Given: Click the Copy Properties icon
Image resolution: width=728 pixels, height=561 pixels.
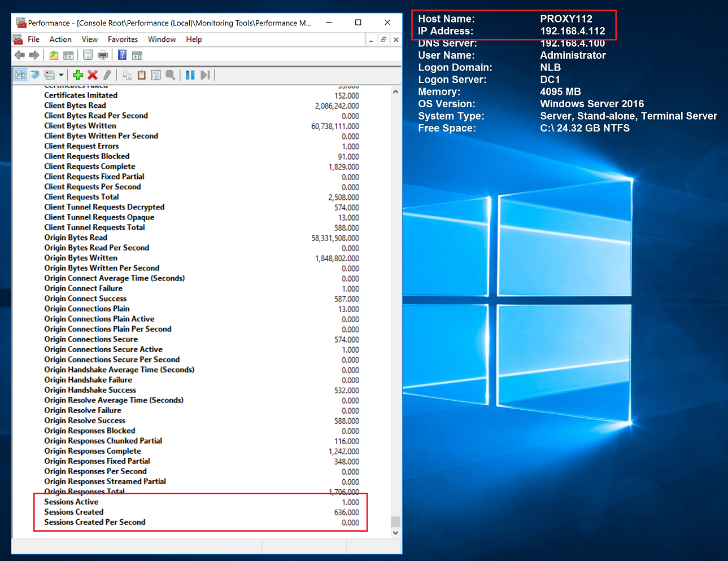Looking at the screenshot, I should 127,74.
